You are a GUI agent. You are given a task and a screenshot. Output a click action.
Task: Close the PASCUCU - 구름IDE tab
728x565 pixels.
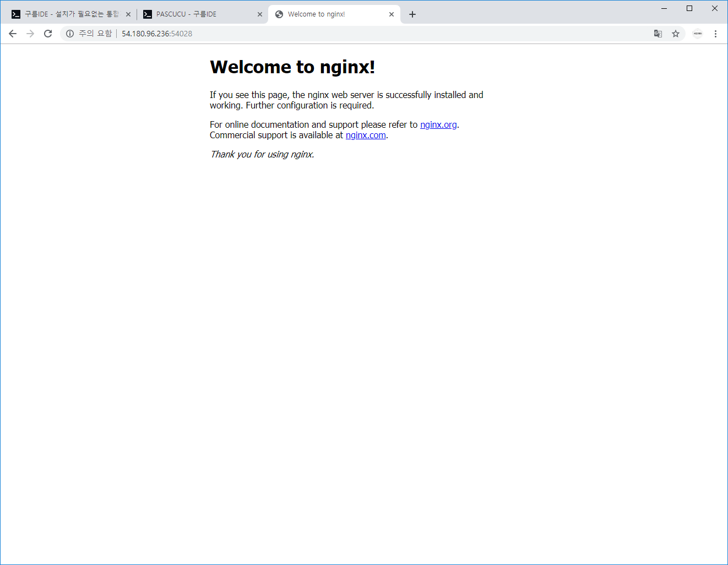pyautogui.click(x=260, y=14)
